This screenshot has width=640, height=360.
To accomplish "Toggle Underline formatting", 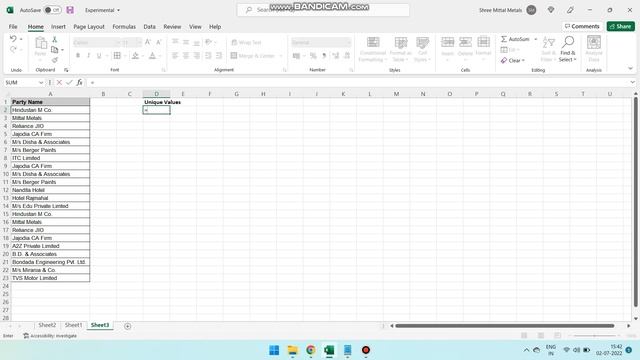I will (99, 56).
